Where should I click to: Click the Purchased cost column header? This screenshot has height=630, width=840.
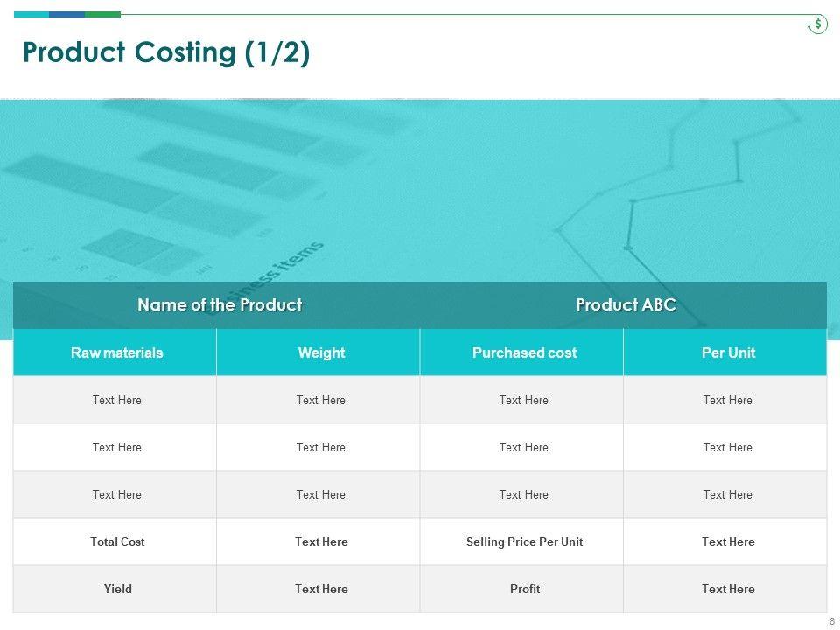point(524,353)
